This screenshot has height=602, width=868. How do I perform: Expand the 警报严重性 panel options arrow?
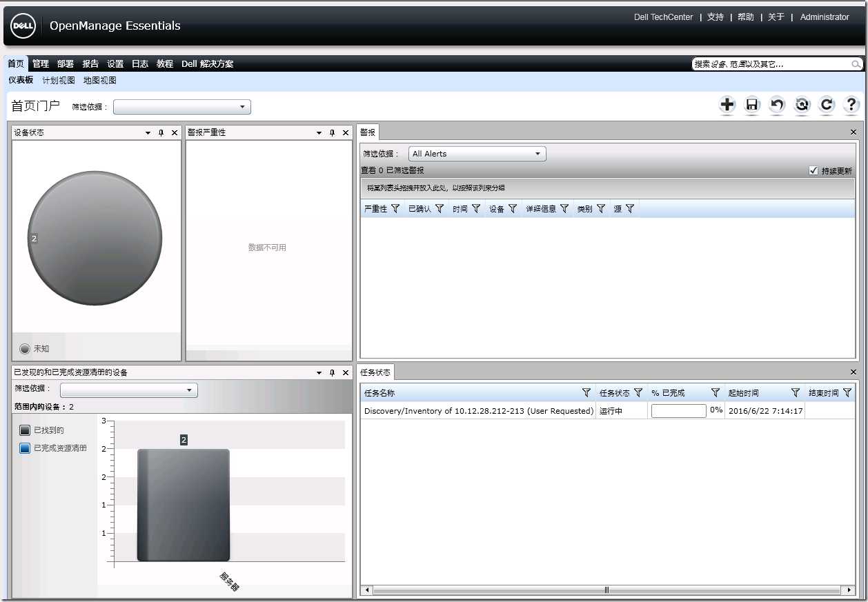pos(319,132)
